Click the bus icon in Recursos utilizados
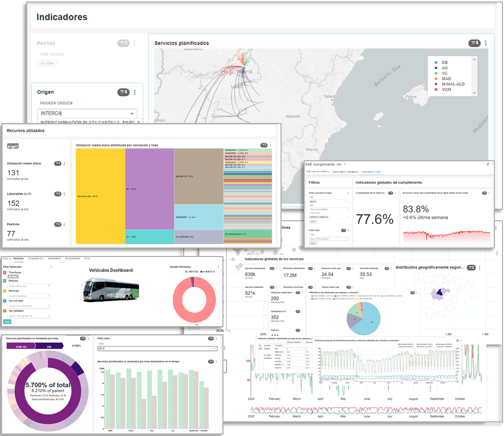This screenshot has width=504, height=436. 13,146
